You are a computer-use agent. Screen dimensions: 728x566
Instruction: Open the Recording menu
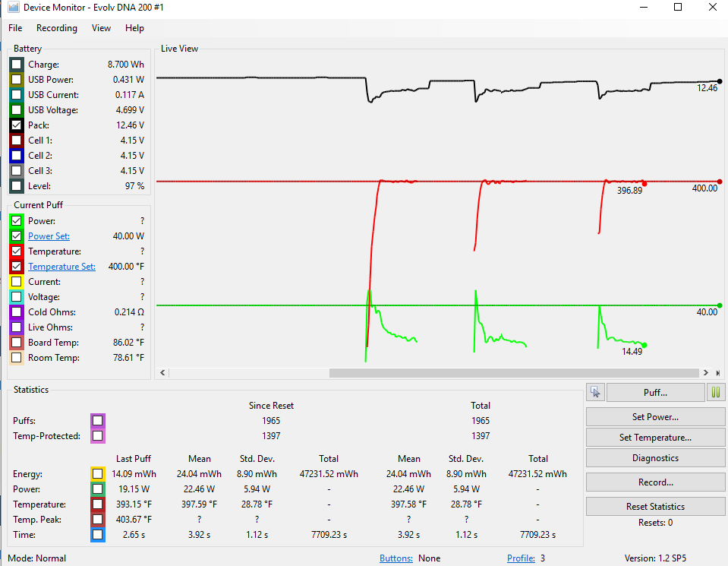tap(57, 28)
